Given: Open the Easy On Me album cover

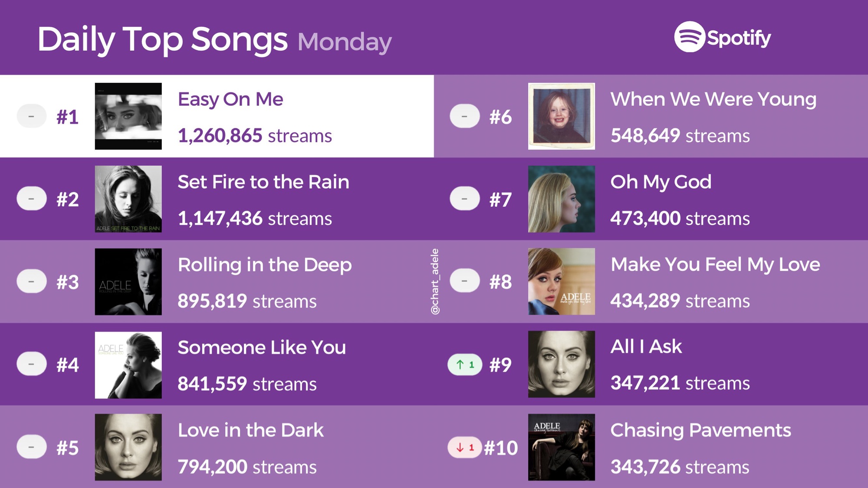Looking at the screenshot, I should coord(128,116).
